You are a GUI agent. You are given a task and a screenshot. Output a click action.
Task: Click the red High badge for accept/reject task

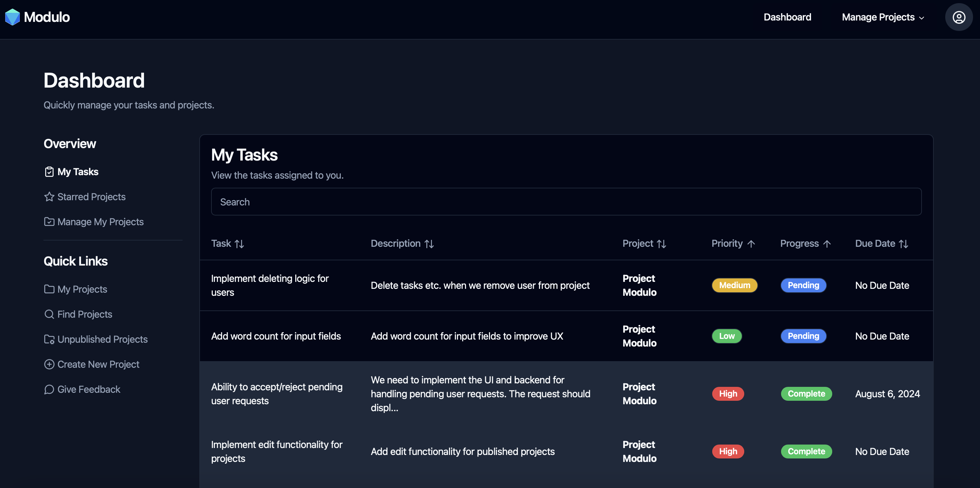pyautogui.click(x=728, y=394)
